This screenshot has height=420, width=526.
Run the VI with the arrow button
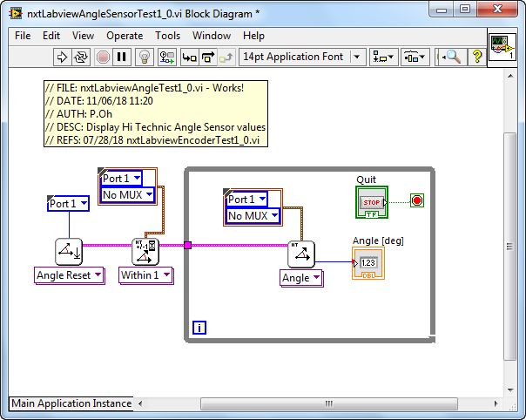tap(62, 57)
